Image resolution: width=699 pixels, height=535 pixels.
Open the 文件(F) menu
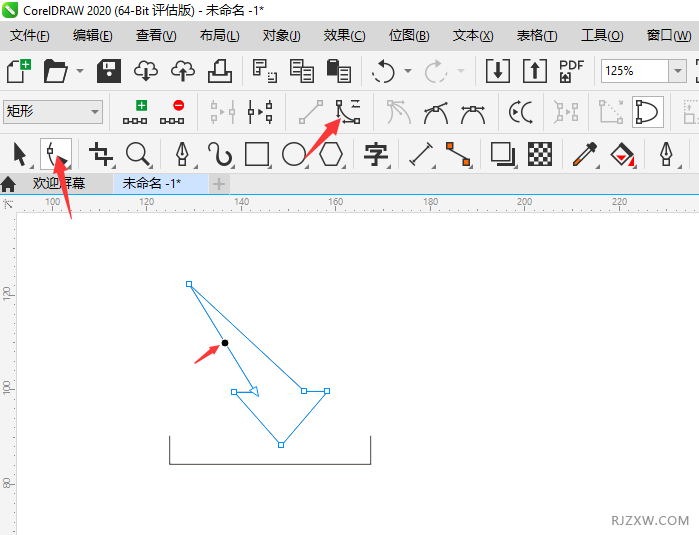tap(30, 35)
